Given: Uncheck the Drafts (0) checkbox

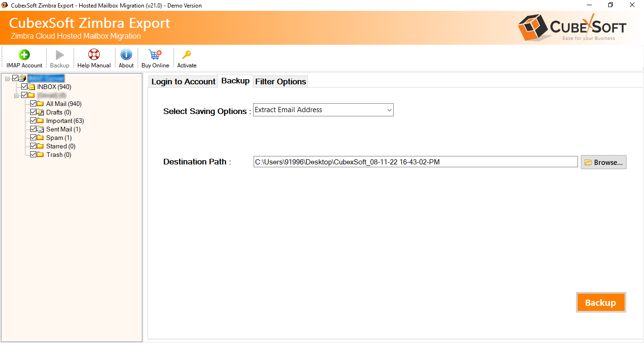Looking at the screenshot, I should 33,112.
